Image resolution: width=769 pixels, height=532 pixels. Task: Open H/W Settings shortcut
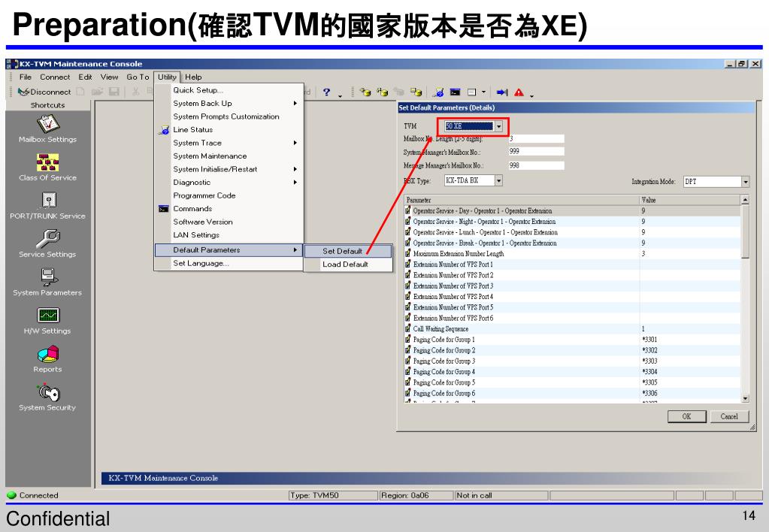47,321
